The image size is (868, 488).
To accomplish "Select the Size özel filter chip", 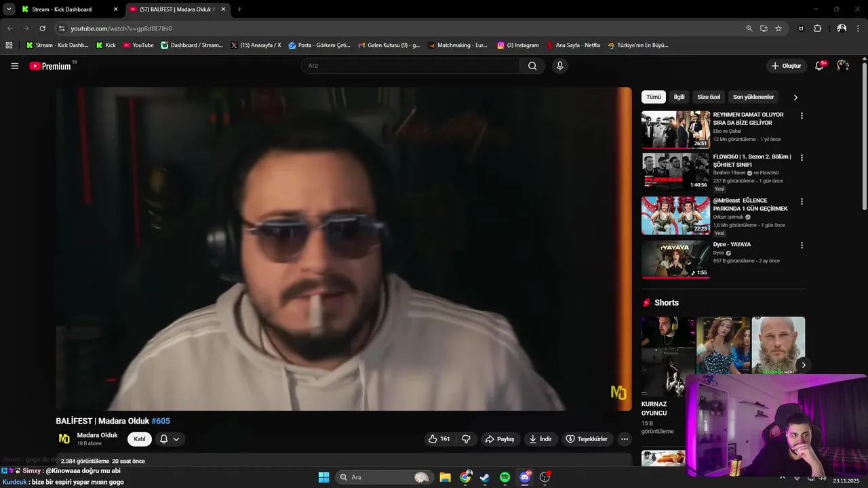I will [709, 97].
